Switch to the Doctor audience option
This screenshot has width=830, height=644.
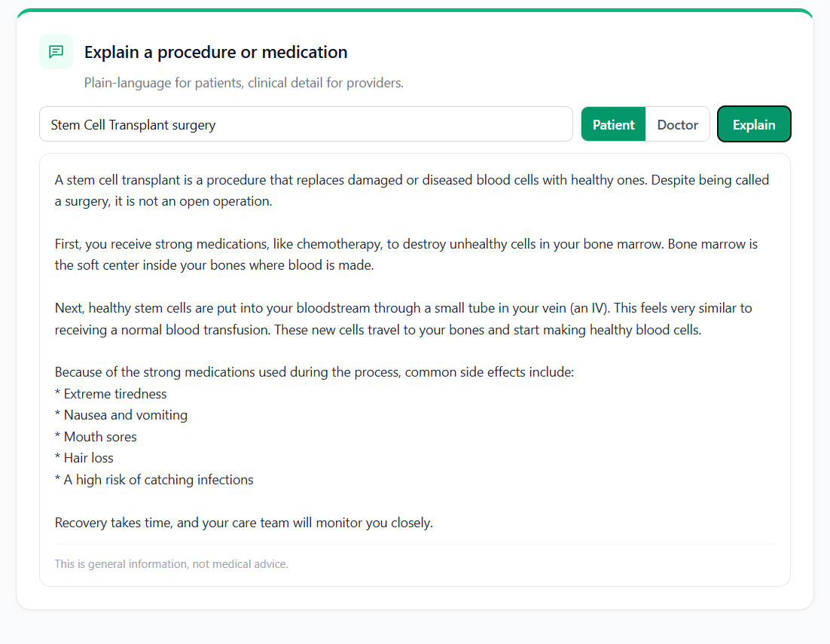tap(678, 124)
